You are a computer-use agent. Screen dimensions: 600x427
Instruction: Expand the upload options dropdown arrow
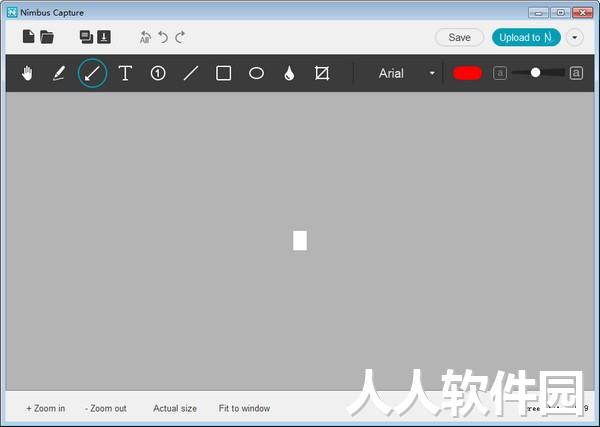(574, 37)
